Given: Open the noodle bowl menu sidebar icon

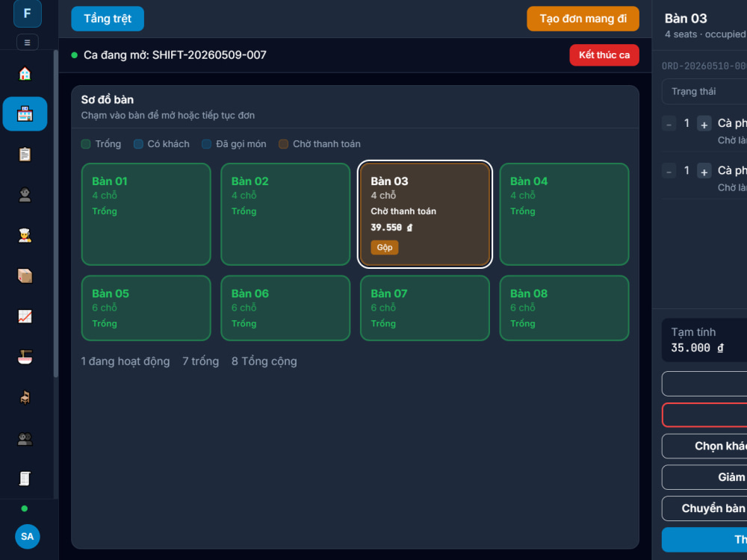Looking at the screenshot, I should point(25,357).
